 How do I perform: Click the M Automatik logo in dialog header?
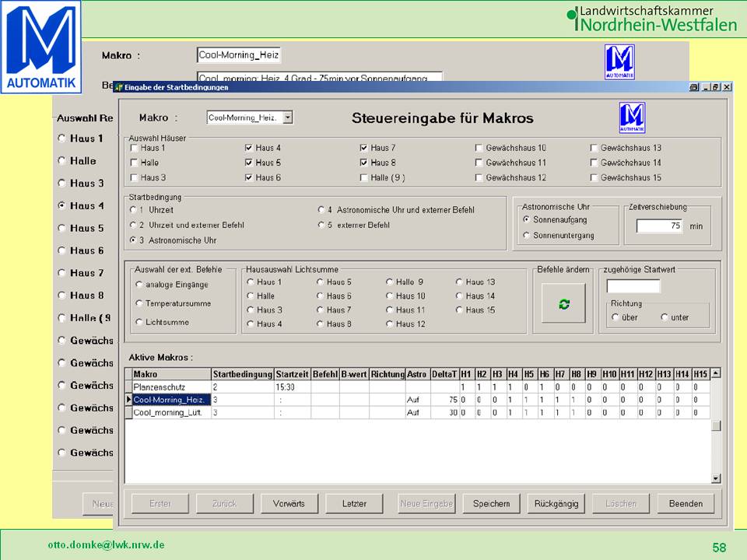point(632,117)
